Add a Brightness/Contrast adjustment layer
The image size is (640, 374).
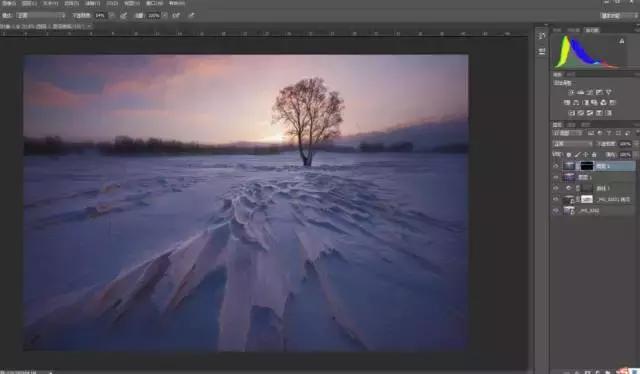pos(571,93)
